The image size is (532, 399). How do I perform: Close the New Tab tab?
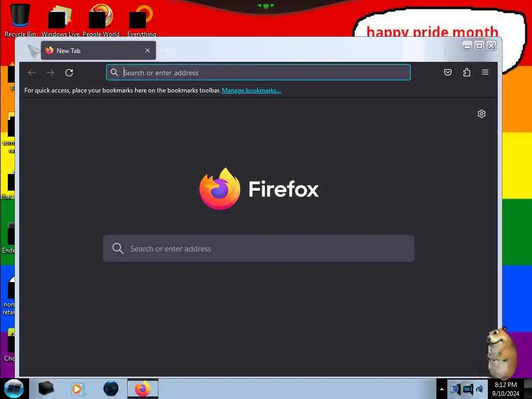(x=147, y=50)
